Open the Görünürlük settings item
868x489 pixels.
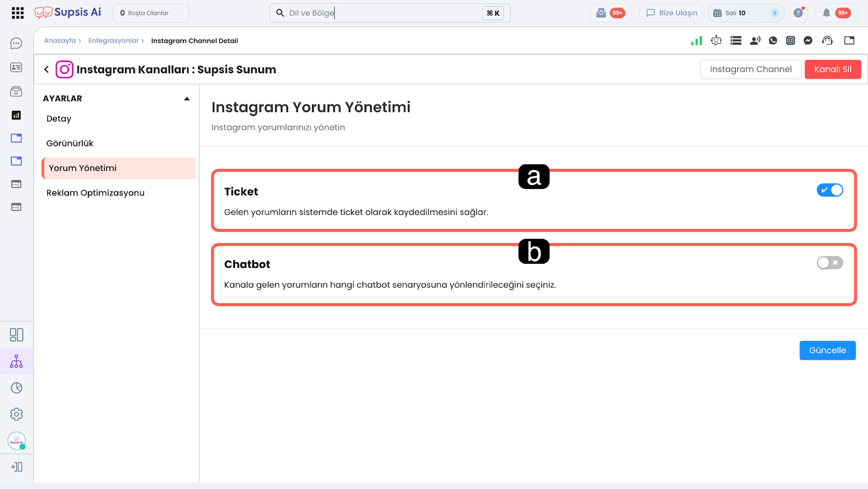point(70,143)
